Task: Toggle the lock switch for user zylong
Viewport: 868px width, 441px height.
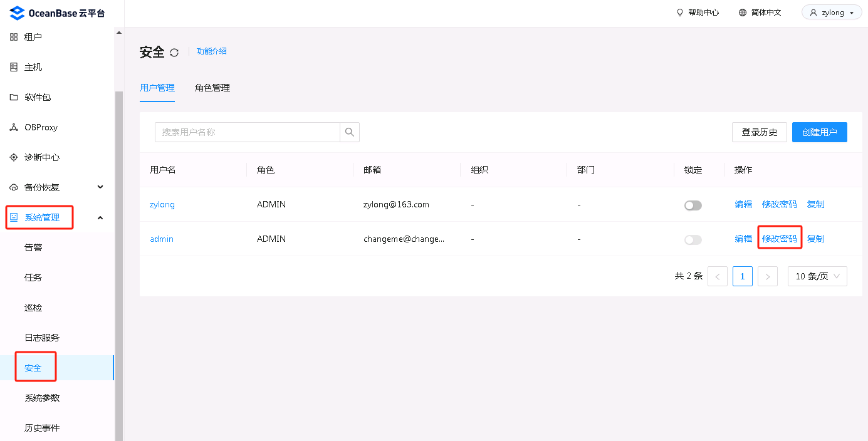Action: pos(693,205)
